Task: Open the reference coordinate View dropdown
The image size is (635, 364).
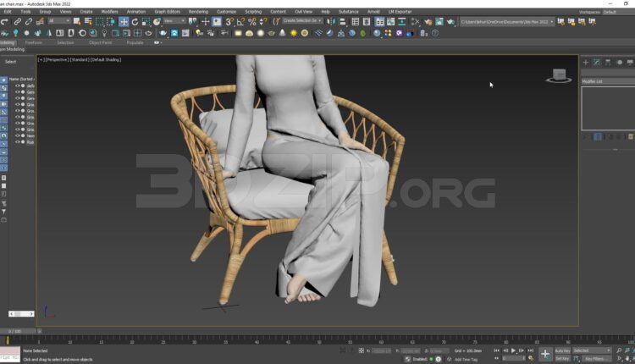Action: [x=174, y=20]
